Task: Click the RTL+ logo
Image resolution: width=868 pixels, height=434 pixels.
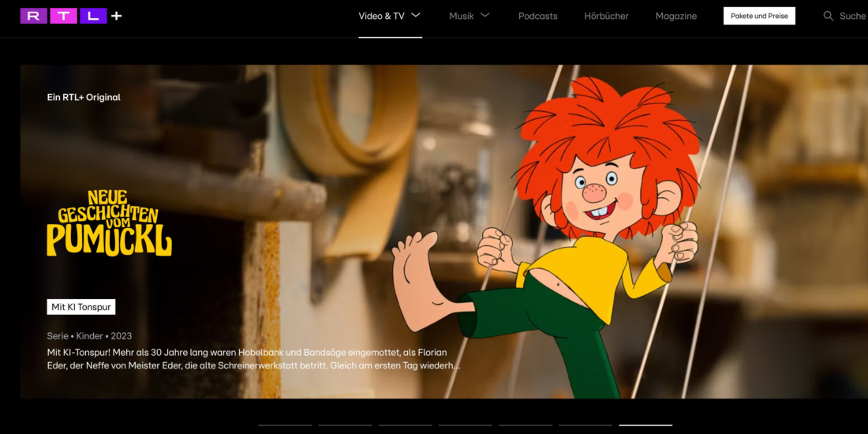Action: tap(71, 16)
